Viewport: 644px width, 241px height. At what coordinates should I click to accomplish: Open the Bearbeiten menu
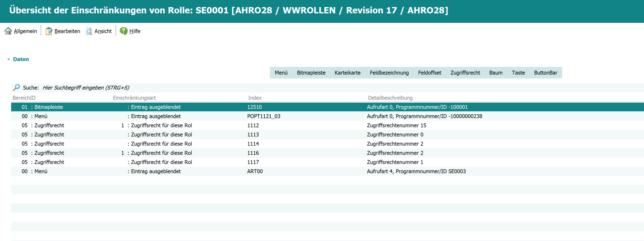(x=67, y=31)
